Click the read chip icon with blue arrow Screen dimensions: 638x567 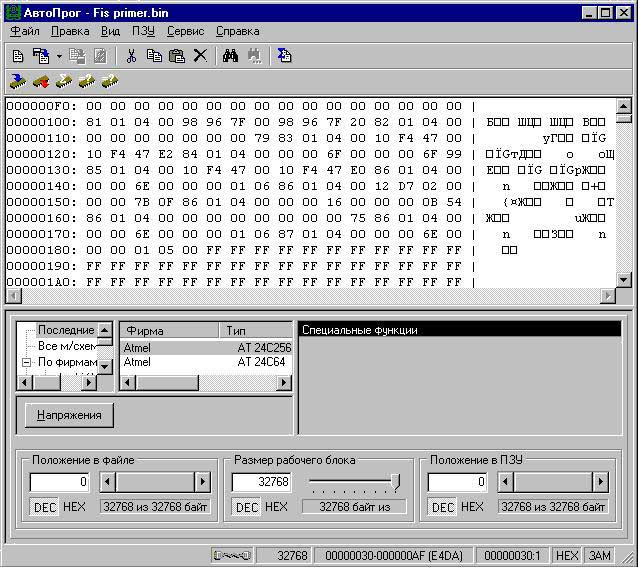click(18, 81)
